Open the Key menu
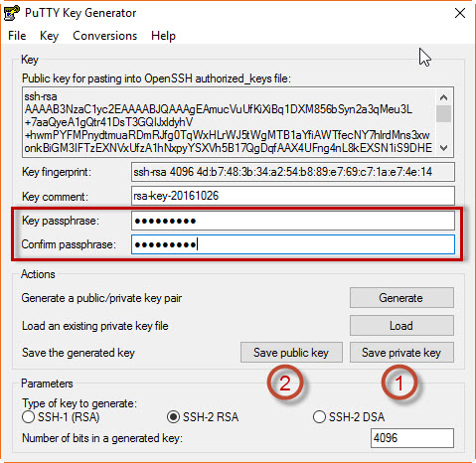Viewport: 476px width, 463px height. tap(49, 36)
